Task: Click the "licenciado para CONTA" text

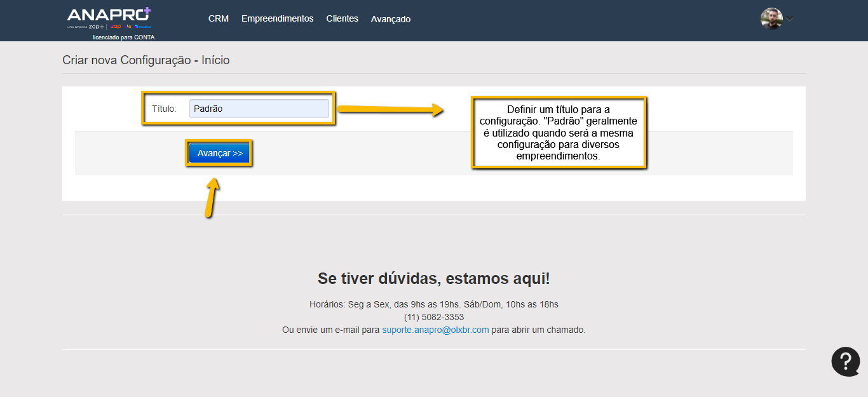Action: tap(123, 37)
